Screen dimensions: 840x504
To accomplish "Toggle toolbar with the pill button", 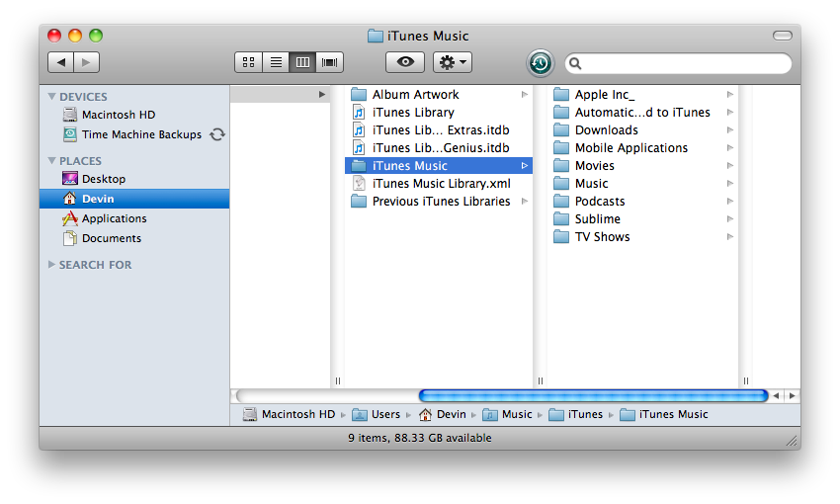I will coord(782,36).
